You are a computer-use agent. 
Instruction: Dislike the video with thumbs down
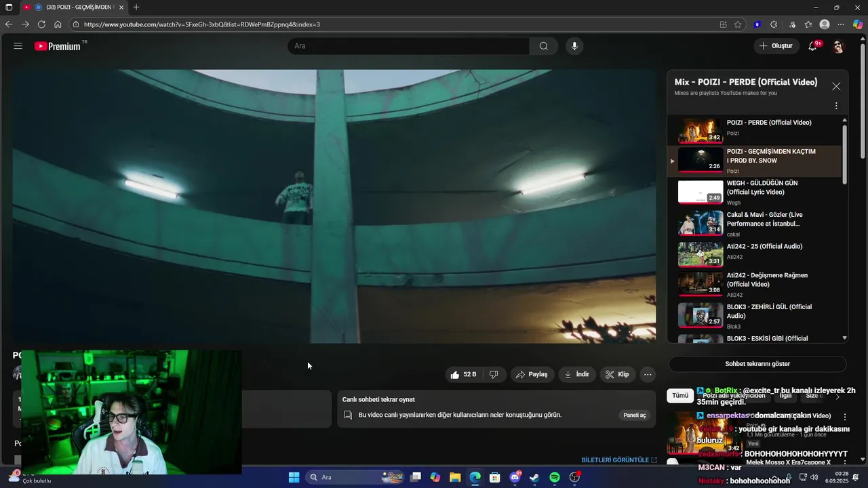pos(494,374)
